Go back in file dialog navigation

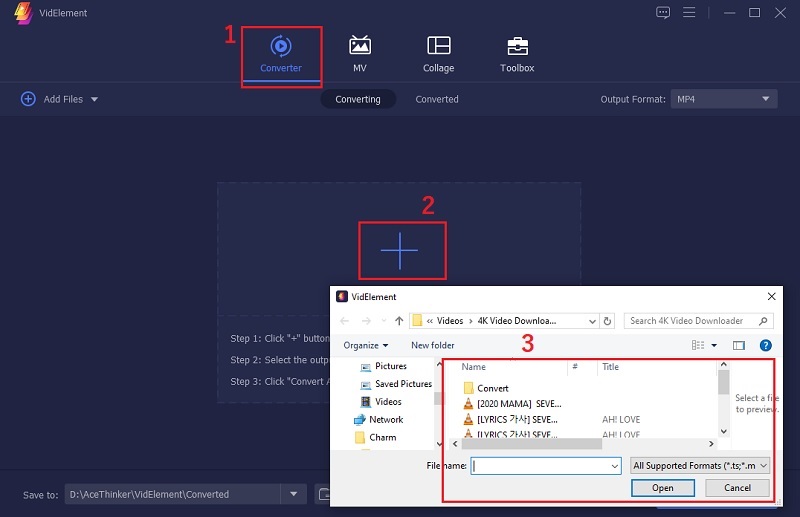coord(344,321)
